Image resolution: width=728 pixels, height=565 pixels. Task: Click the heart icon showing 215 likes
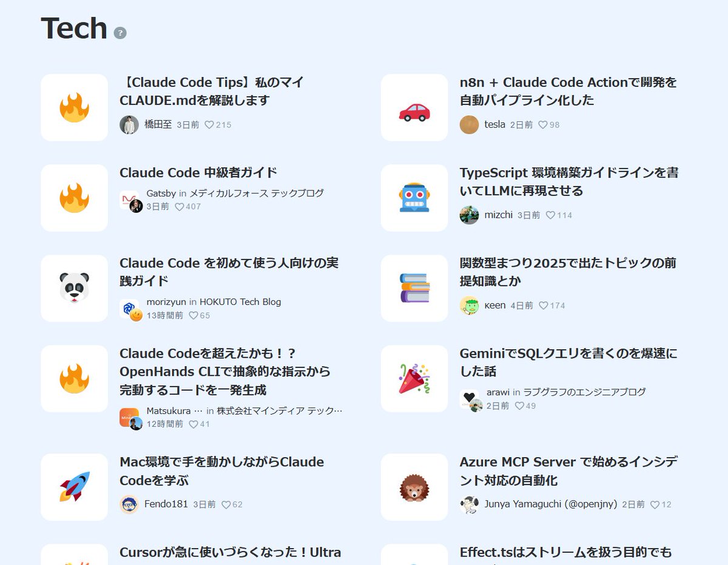click(x=209, y=125)
